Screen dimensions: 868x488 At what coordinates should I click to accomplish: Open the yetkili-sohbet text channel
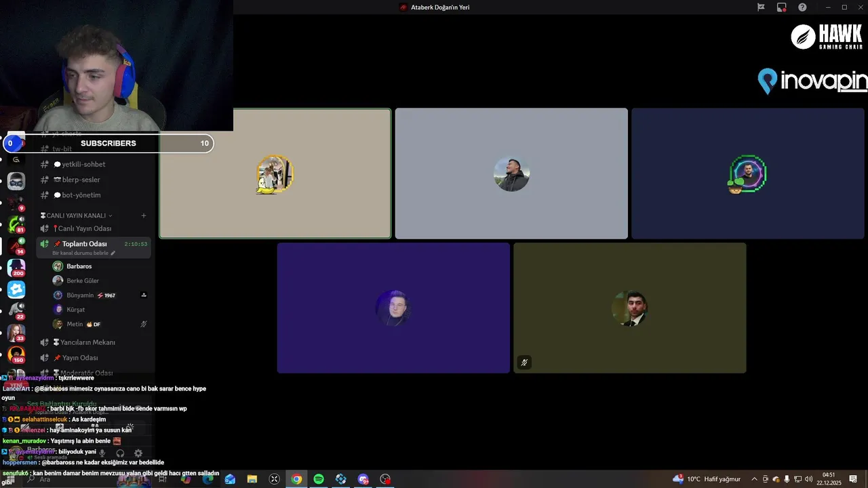pyautogui.click(x=94, y=164)
